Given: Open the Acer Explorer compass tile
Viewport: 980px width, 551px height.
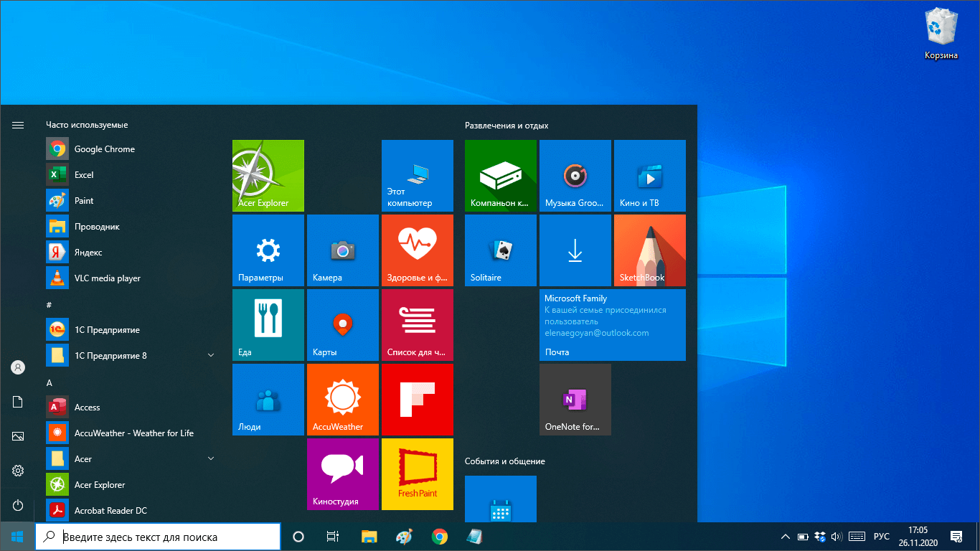Looking at the screenshot, I should tap(268, 175).
